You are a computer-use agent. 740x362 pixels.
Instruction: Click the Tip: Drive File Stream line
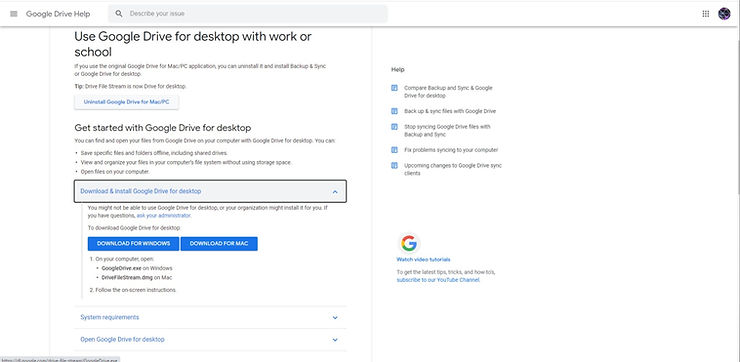130,86
